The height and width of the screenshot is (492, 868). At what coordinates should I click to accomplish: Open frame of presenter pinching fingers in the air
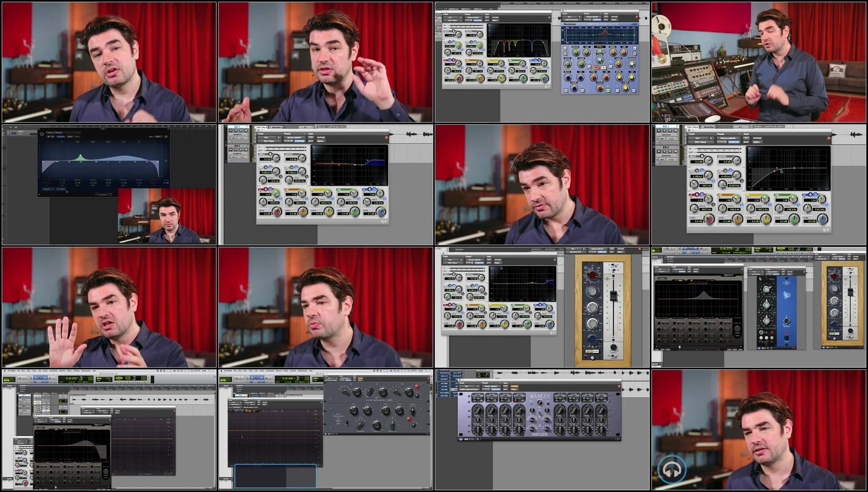coord(325,62)
